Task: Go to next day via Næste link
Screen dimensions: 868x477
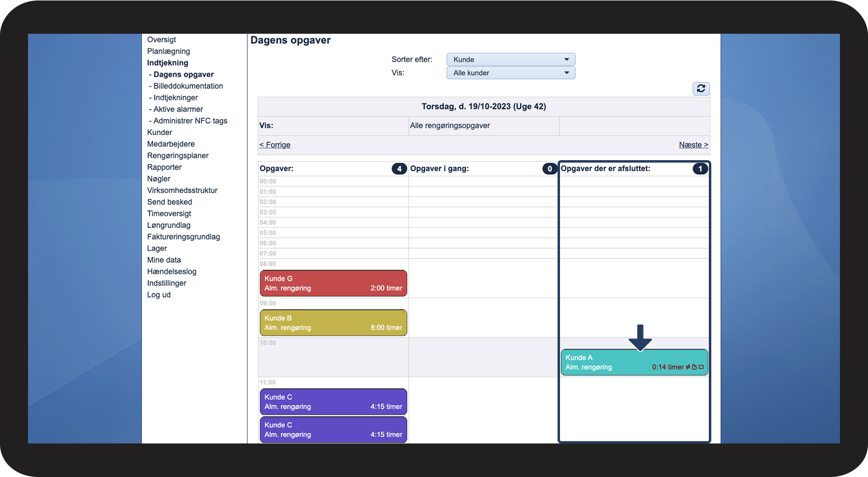Action: 694,145
